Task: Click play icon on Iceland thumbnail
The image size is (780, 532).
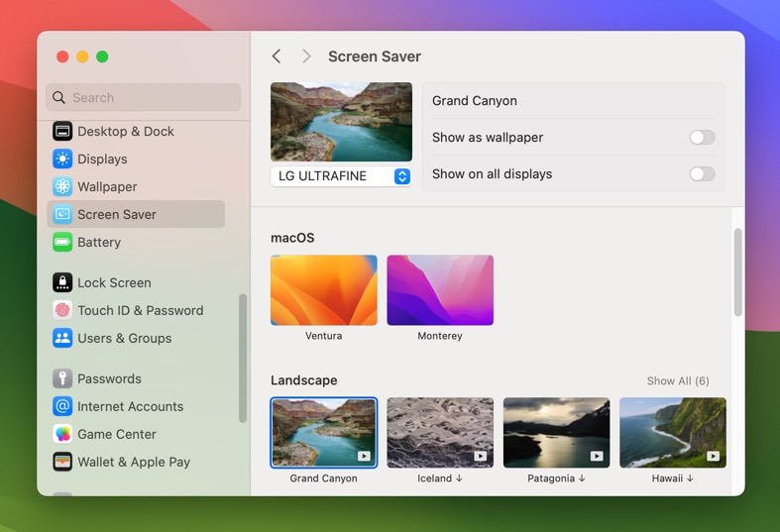Action: [480, 456]
